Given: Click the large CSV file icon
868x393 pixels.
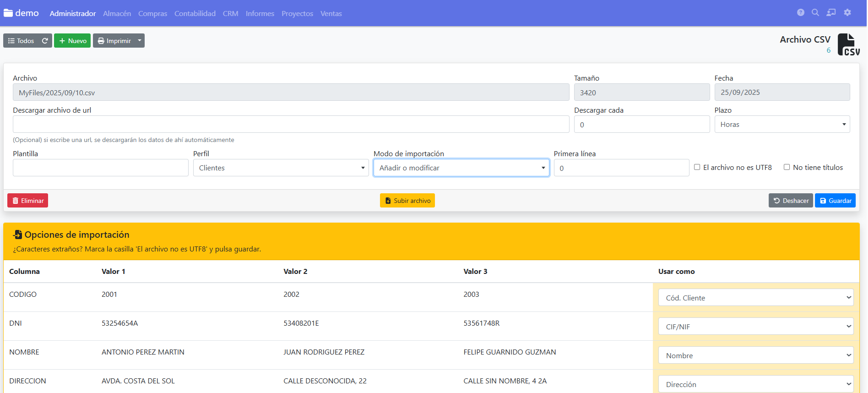Looking at the screenshot, I should pyautogui.click(x=848, y=45).
